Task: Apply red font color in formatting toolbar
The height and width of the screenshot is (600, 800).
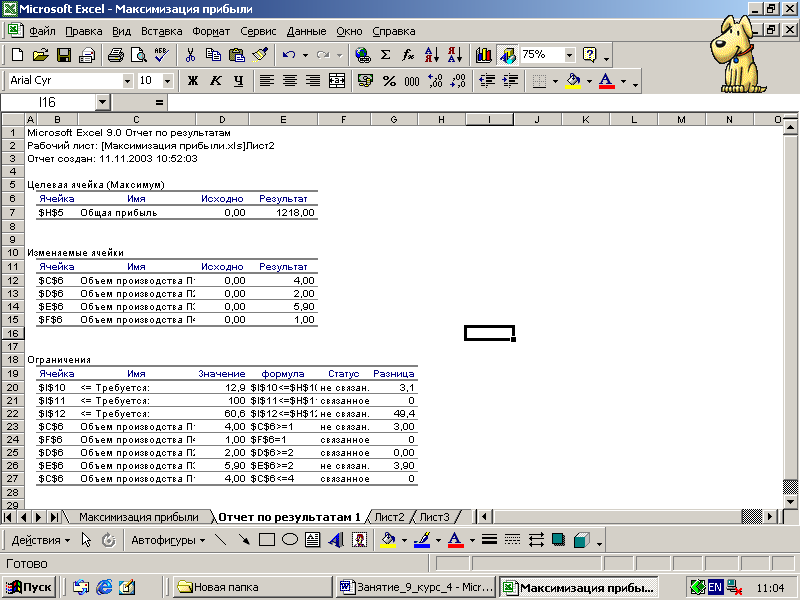Action: [x=607, y=81]
